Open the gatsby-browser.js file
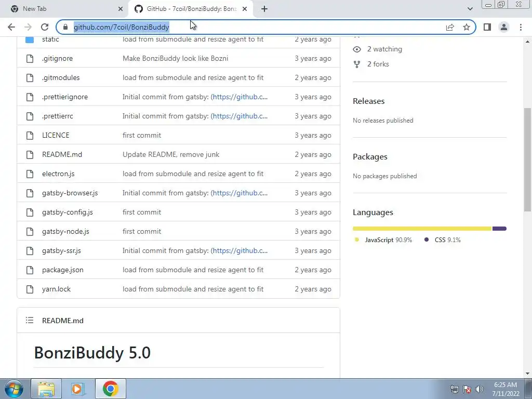This screenshot has width=532, height=399. click(70, 193)
